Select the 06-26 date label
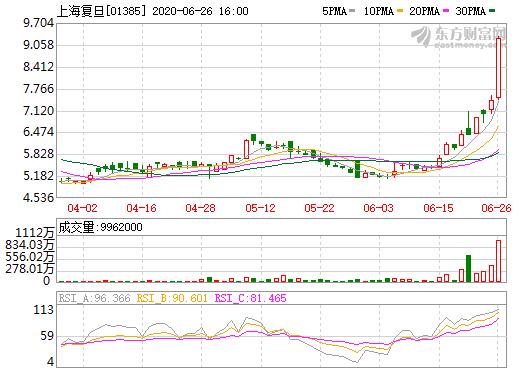The image size is (520, 376). coord(496,208)
